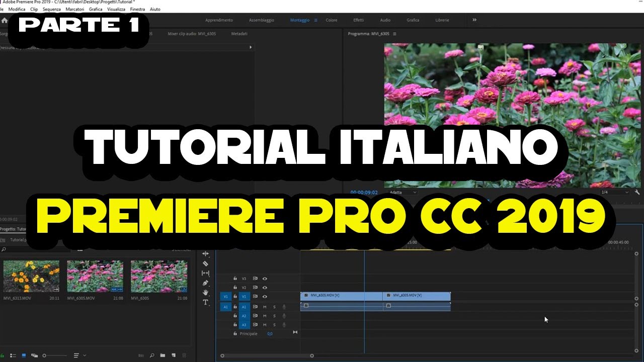The width and height of the screenshot is (644, 362).
Task: Hide track V1 output with eye
Action: click(265, 297)
